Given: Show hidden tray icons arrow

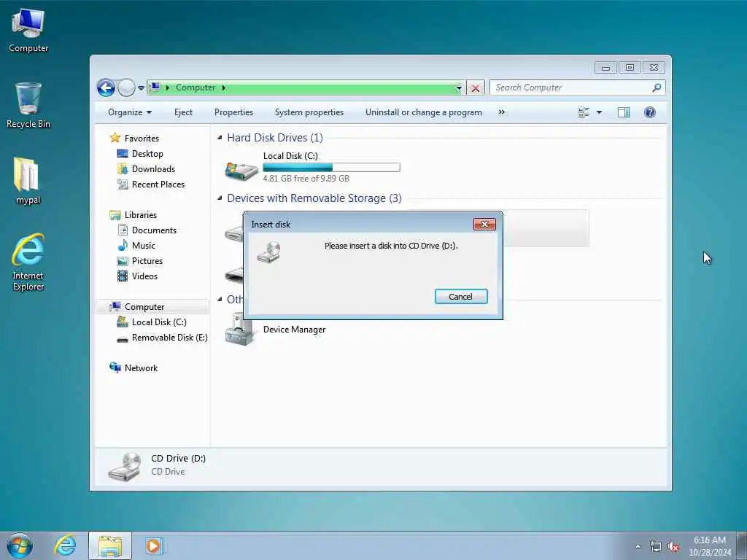Looking at the screenshot, I should click(x=638, y=546).
